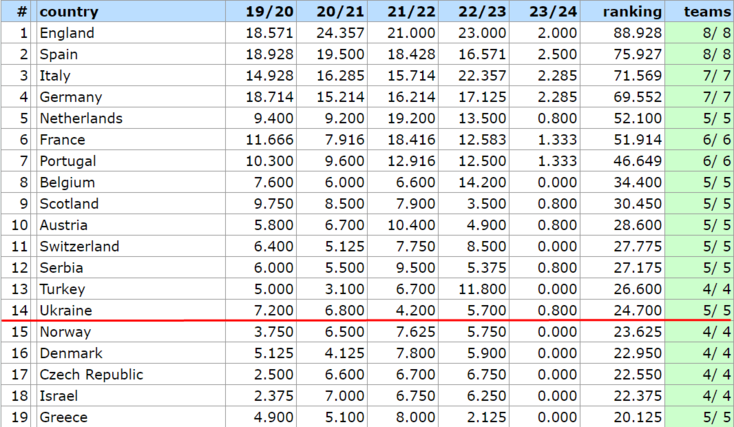
Task: Click Belgium's ranking value 34.400
Action: click(638, 182)
